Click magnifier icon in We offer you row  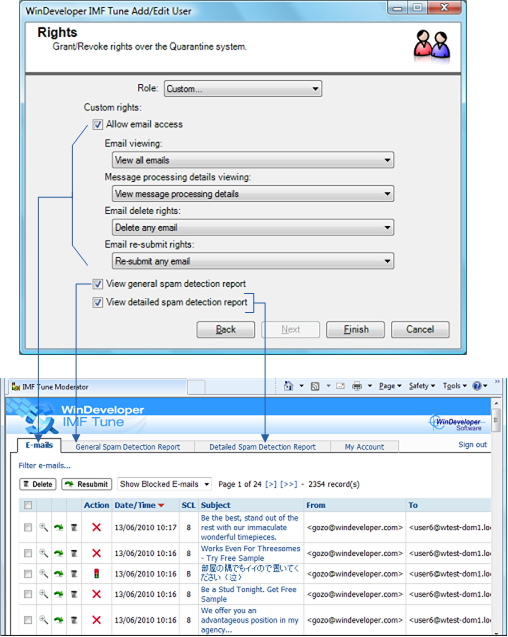[x=43, y=620]
